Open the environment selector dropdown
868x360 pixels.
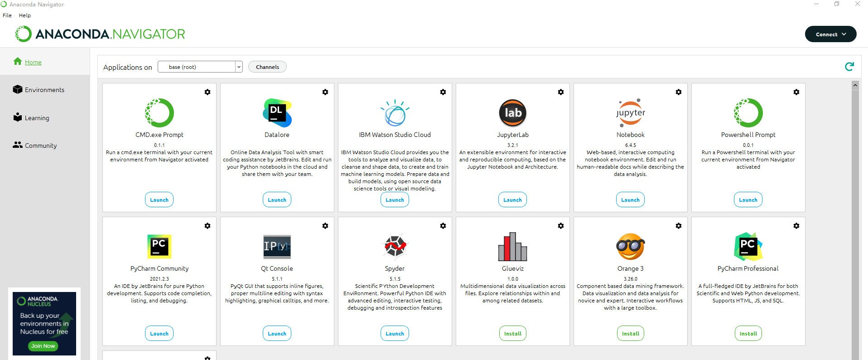[x=200, y=67]
